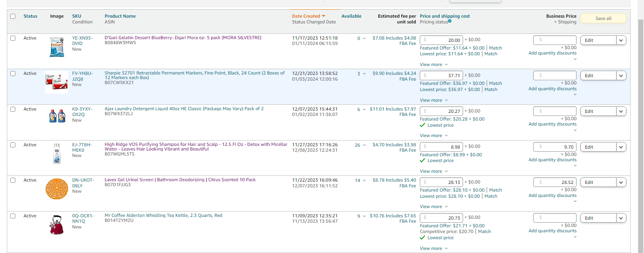The image size is (644, 253).
Task: Click the business price field showing 9.70
Action: (555, 147)
